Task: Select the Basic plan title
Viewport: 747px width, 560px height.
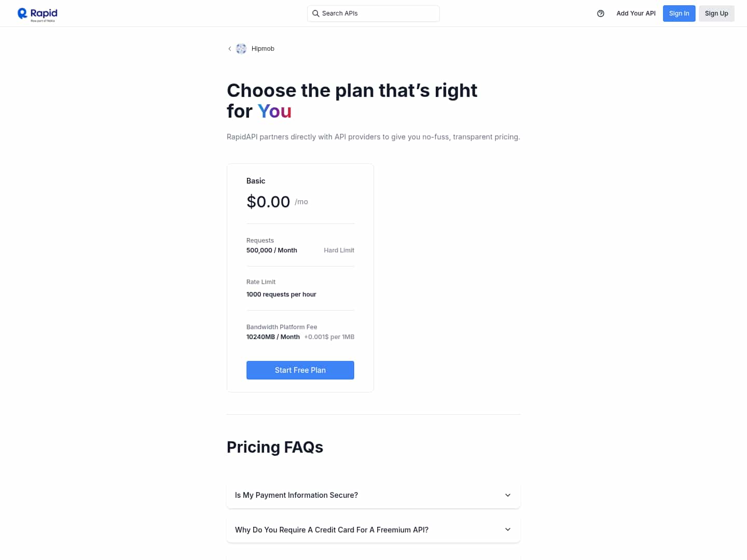Action: [256, 181]
